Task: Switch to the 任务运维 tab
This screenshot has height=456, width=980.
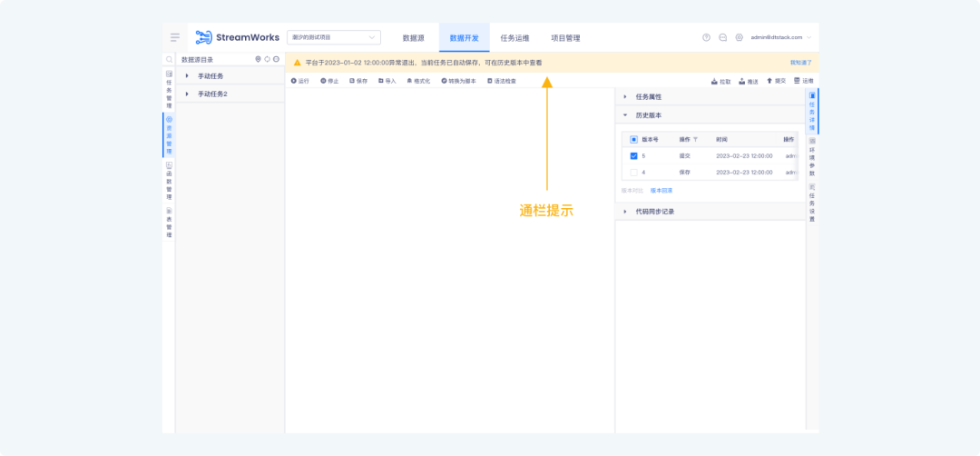Action: [x=514, y=38]
